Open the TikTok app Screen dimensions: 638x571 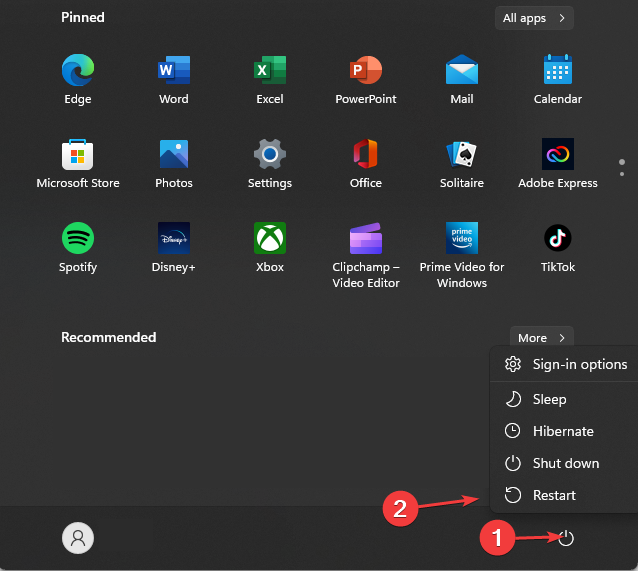(x=558, y=247)
